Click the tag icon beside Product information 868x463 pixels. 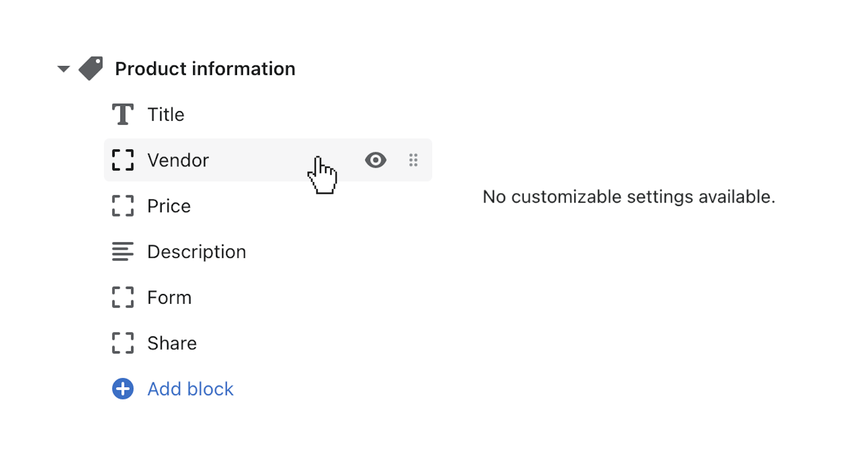click(91, 68)
